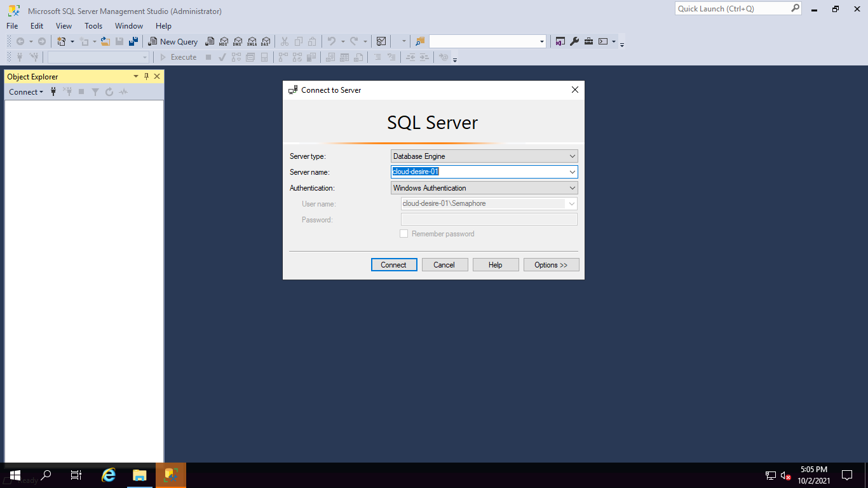
Task: Open the Tools menu
Action: 93,26
